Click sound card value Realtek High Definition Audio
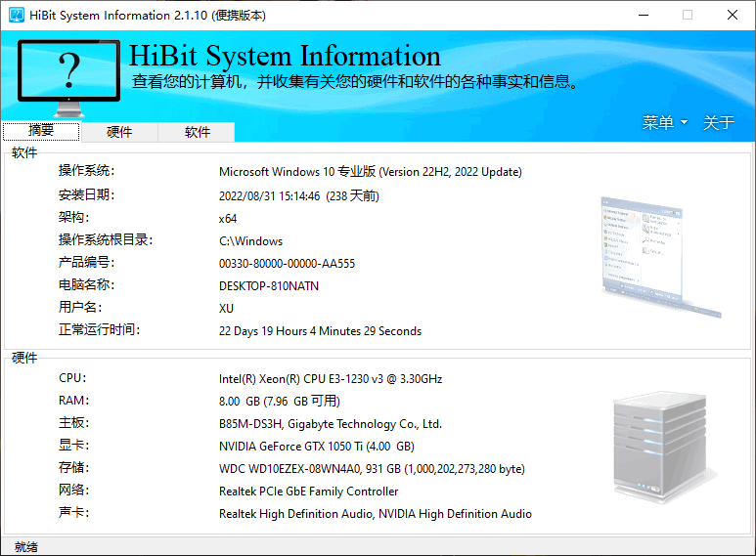This screenshot has height=556, width=756. pyautogui.click(x=376, y=514)
